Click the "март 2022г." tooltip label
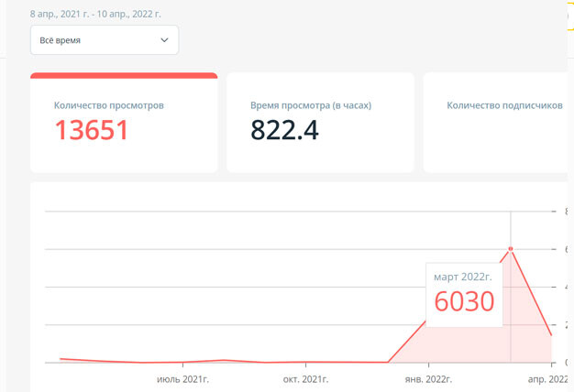Screen dimensions: 574x392 click(x=463, y=276)
